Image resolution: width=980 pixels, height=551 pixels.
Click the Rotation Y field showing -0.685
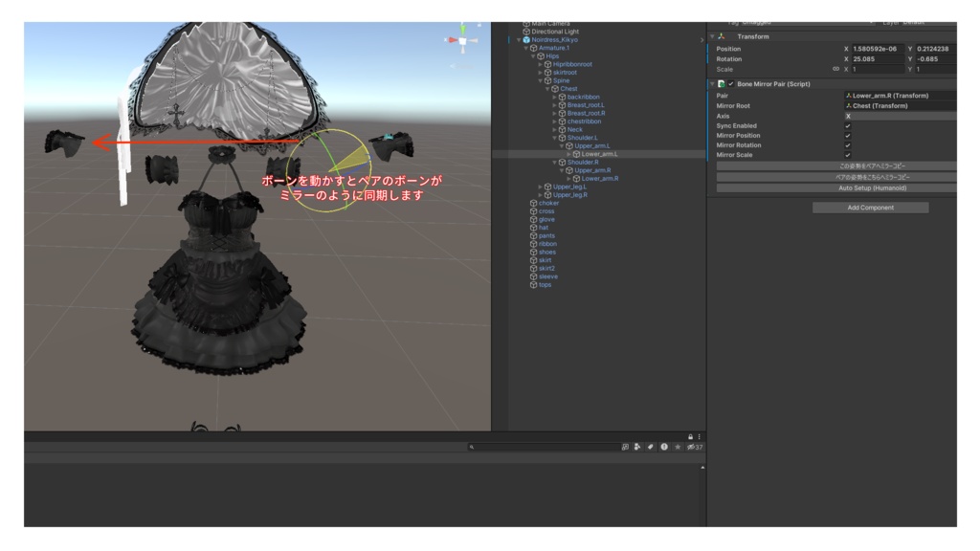point(936,59)
